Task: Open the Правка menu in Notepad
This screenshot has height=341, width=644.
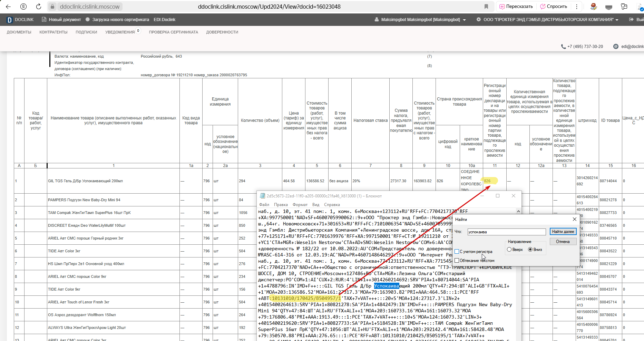Action: click(x=281, y=205)
